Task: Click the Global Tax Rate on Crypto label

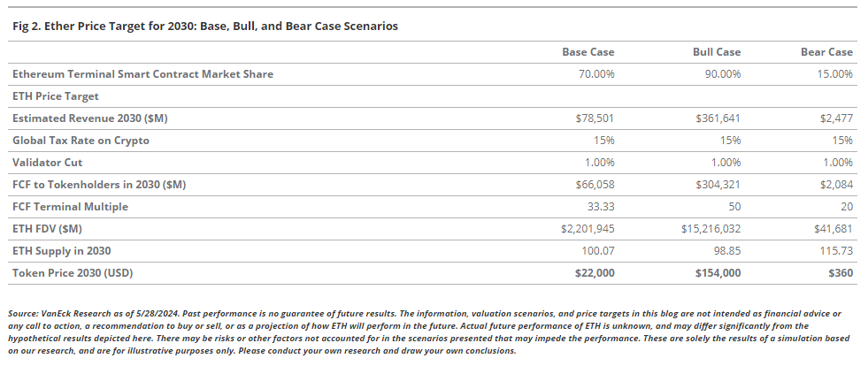Action: click(81, 141)
